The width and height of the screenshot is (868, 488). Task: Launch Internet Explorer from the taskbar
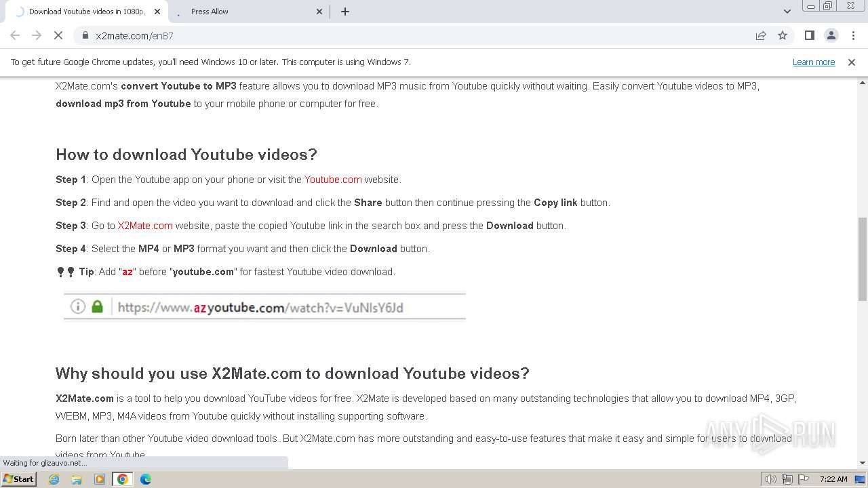[54, 479]
